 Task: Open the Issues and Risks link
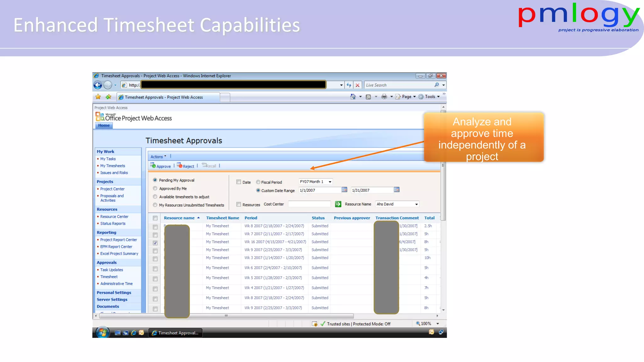114,173
